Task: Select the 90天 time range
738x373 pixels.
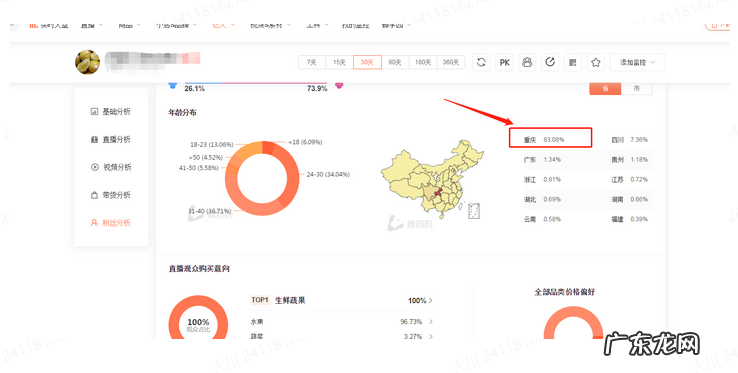Action: [395, 62]
